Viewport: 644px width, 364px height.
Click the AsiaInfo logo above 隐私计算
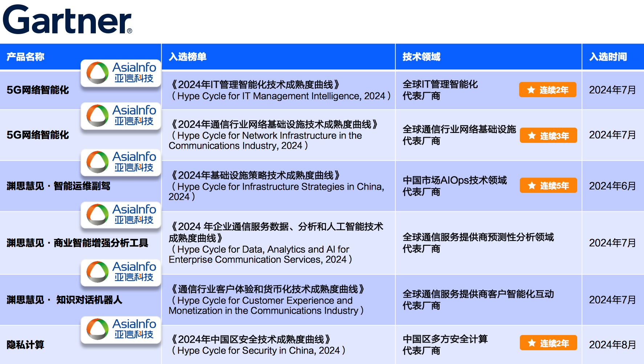121,330
